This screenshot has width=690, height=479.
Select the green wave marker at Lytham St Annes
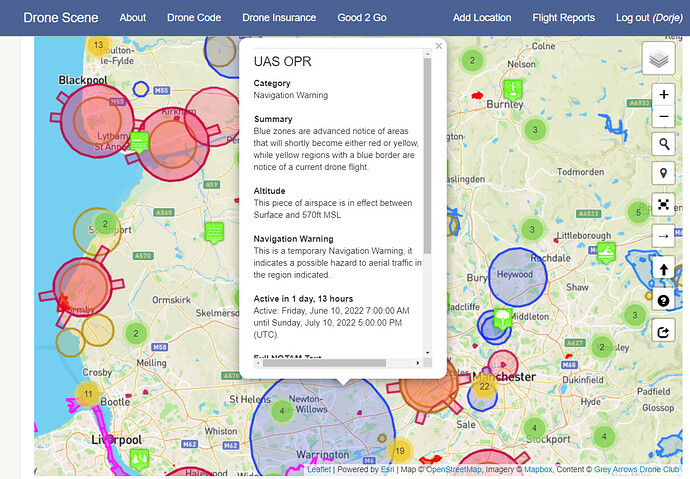(139, 143)
